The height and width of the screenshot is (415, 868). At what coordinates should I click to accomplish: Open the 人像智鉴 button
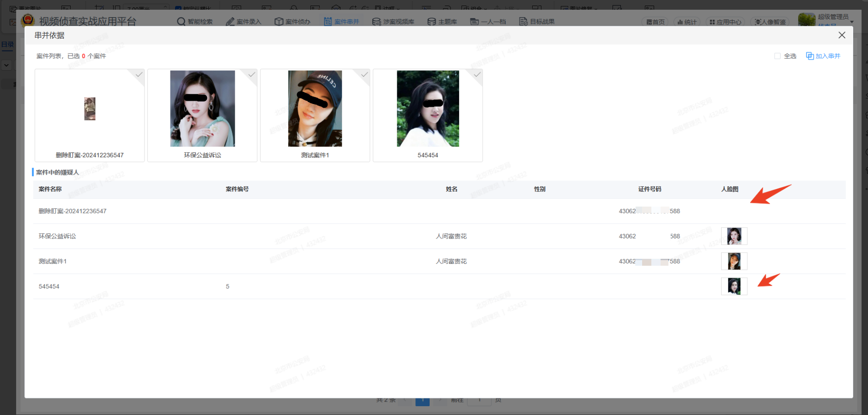(x=770, y=22)
